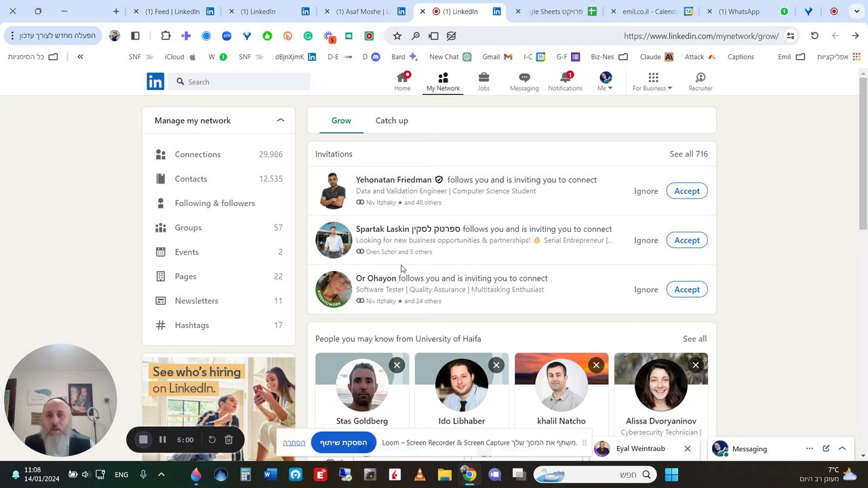Dismiss the Ido Libhaber suggestion card
The height and width of the screenshot is (488, 868).
tap(496, 365)
